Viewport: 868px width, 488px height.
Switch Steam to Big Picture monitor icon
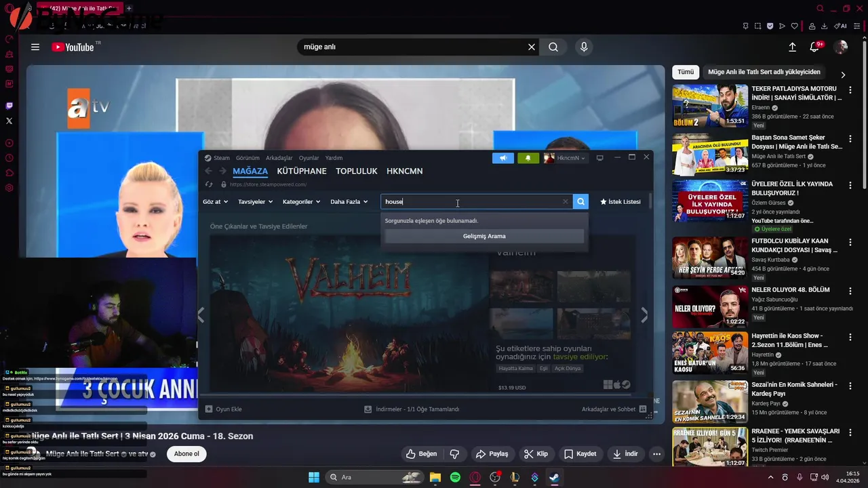[599, 158]
